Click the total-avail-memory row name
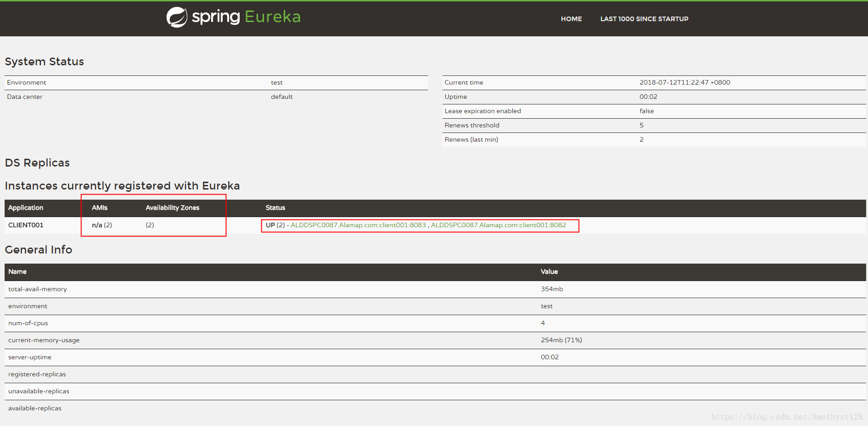 click(x=38, y=289)
